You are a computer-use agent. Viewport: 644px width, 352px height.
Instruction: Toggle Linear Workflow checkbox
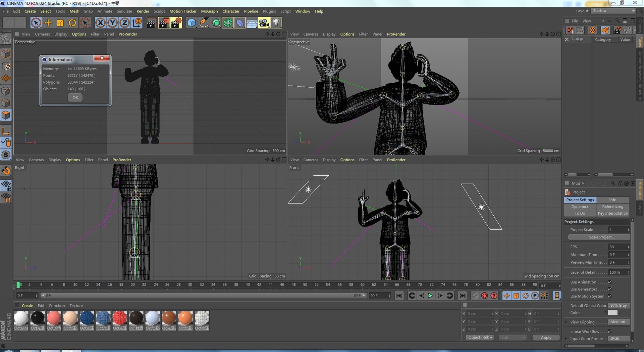click(610, 332)
